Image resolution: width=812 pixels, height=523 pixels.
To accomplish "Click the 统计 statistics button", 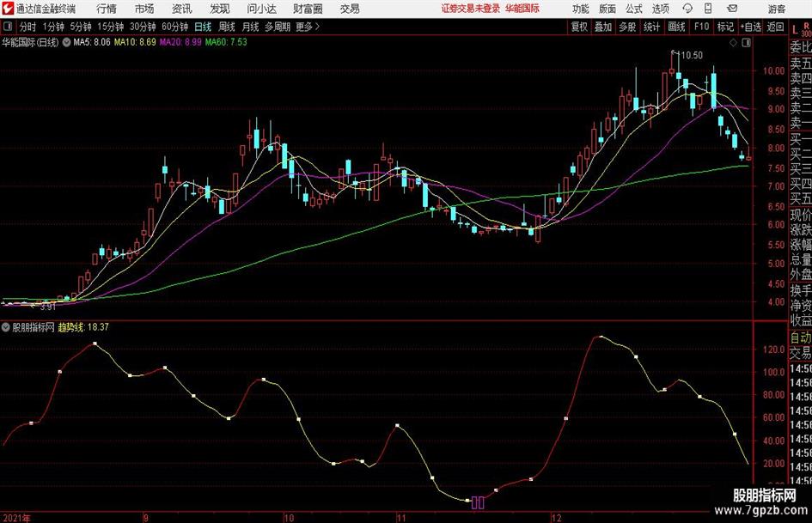I will coord(651,27).
